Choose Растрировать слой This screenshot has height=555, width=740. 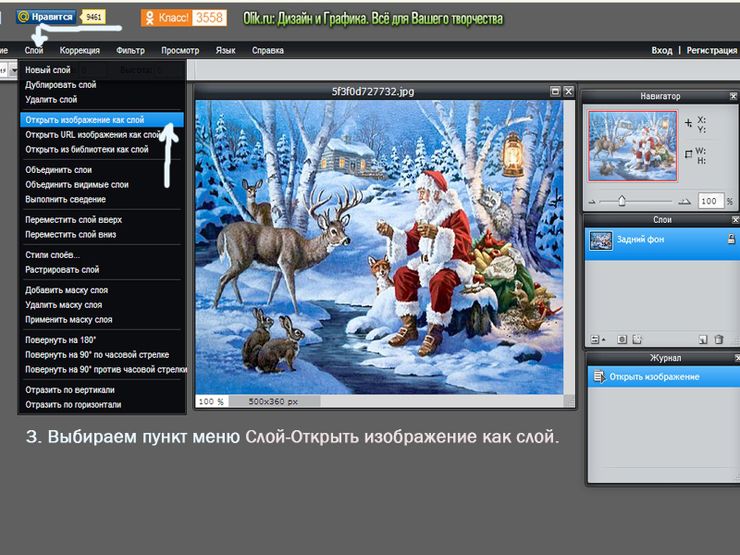point(101,269)
